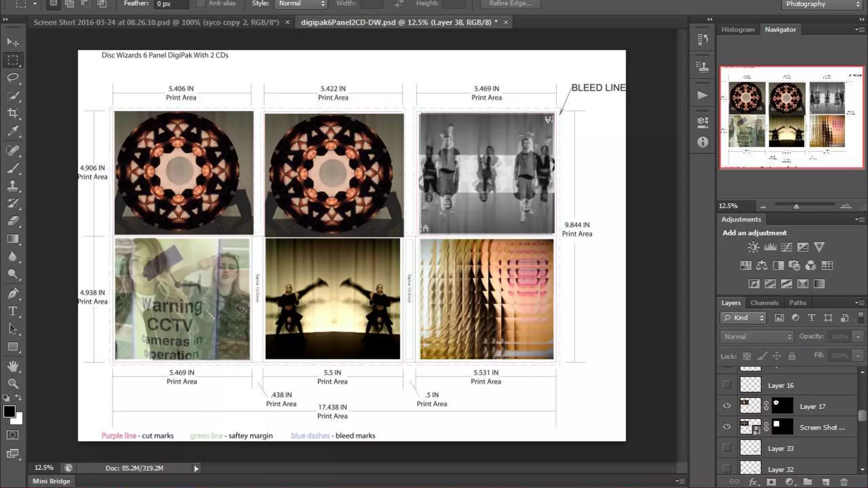Select the Eraser tool
This screenshot has width=868, height=488.
coord(13,221)
